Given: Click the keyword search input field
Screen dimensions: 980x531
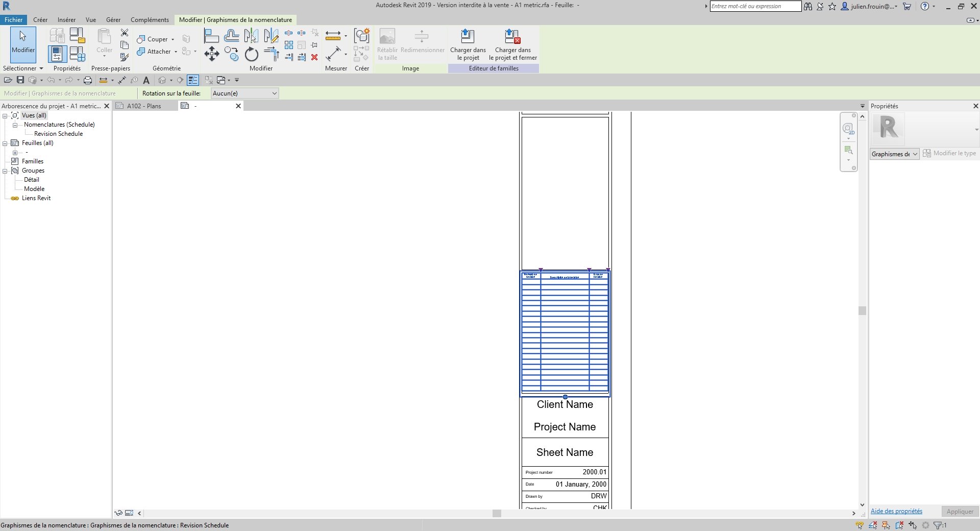Looking at the screenshot, I should (755, 6).
